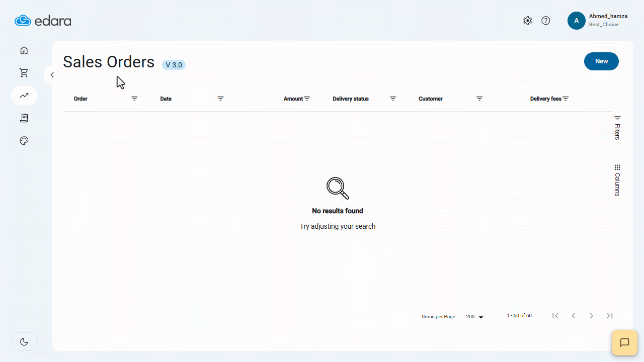The image size is (644, 362).
Task: Expand the Columns side panel
Action: pyautogui.click(x=617, y=180)
